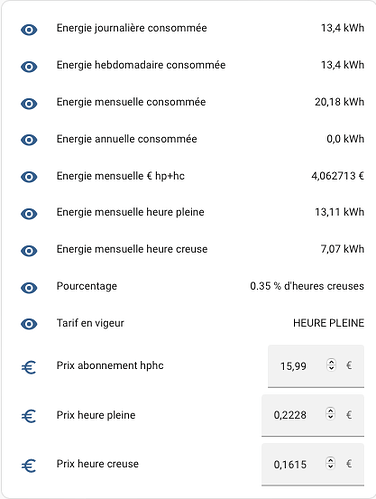The height and width of the screenshot is (499, 376).
Task: Click the eye icon for Tarif en vigeur
Action: point(29,324)
